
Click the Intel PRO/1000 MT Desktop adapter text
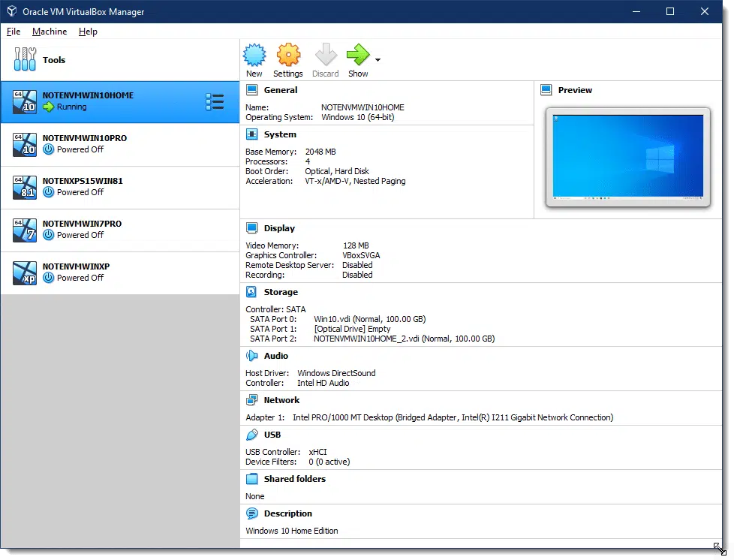pos(453,417)
